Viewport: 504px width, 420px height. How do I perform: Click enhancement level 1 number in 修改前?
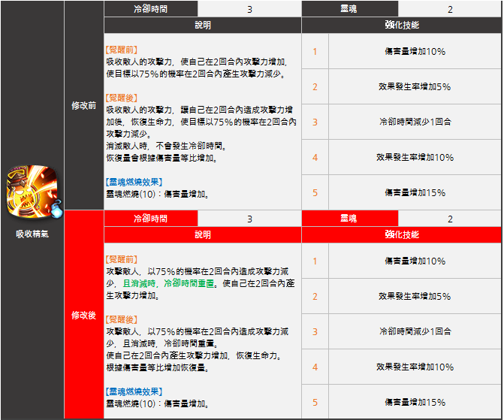tap(315, 51)
